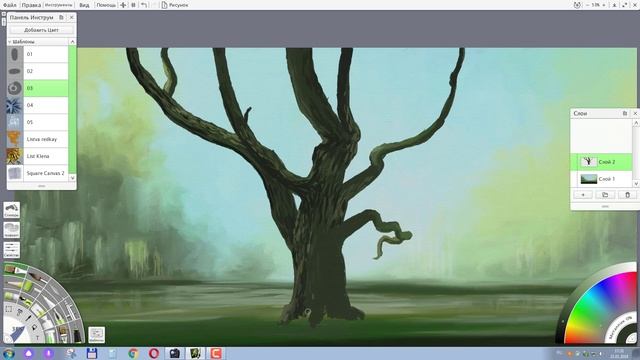Image resolution: width=640 pixels, height=360 pixels.
Task: Select layer Слой 2
Action: pos(602,162)
